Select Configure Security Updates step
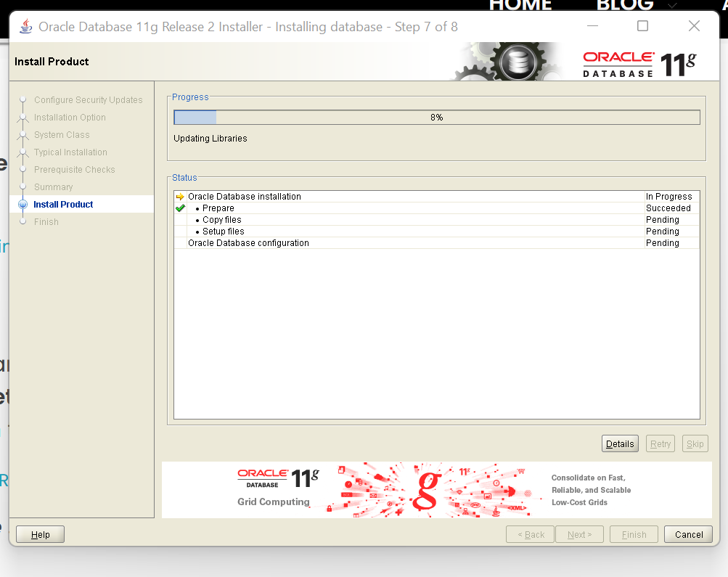 click(x=89, y=100)
